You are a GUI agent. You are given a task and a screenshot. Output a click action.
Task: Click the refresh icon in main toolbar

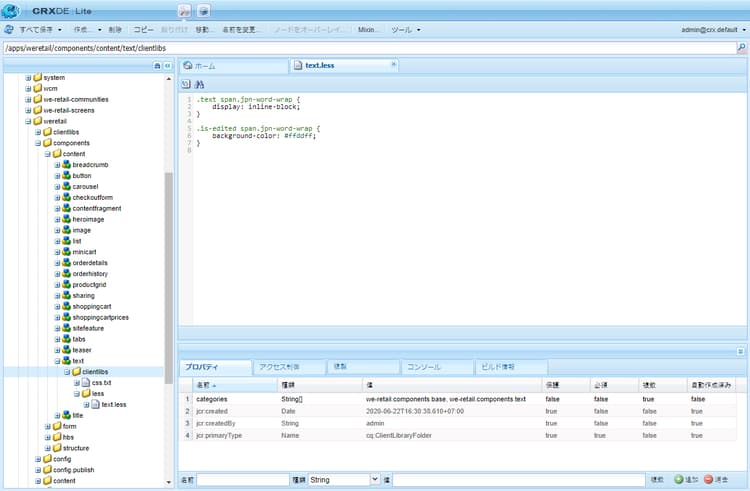pyautogui.click(x=9, y=29)
